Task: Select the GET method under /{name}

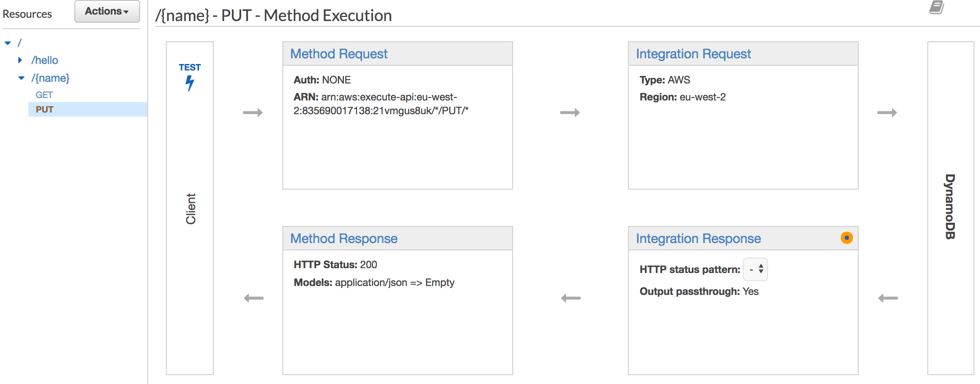Action: click(44, 95)
